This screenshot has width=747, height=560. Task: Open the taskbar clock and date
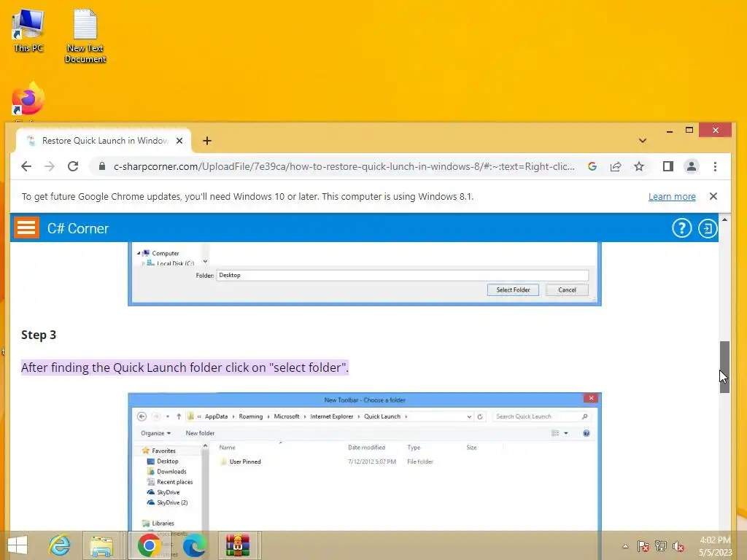pos(715,546)
